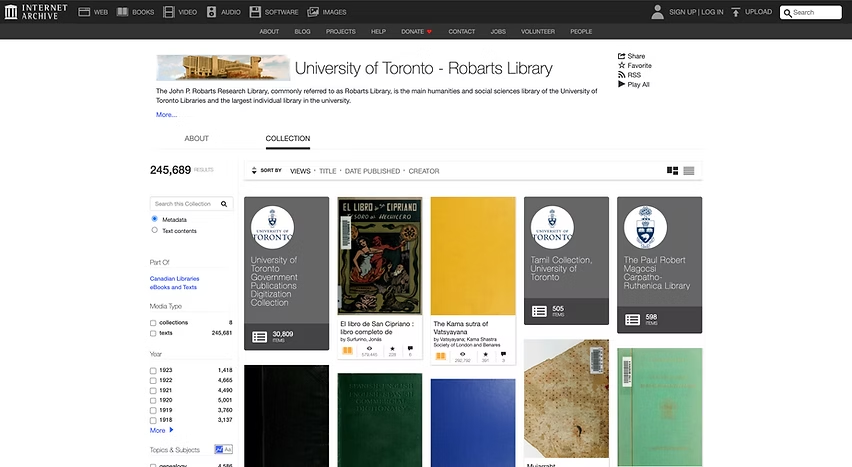This screenshot has height=467, width=852.
Task: Click the book icon under El libro de San Cipriano
Action: coord(347,351)
